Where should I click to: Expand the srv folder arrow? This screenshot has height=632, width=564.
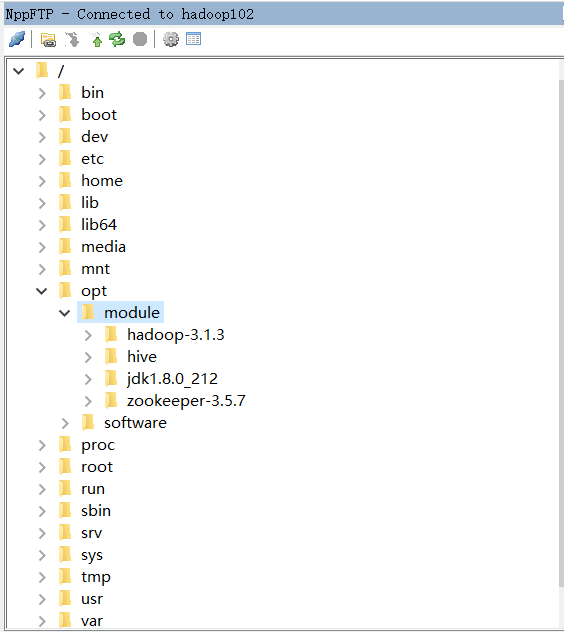tap(42, 533)
